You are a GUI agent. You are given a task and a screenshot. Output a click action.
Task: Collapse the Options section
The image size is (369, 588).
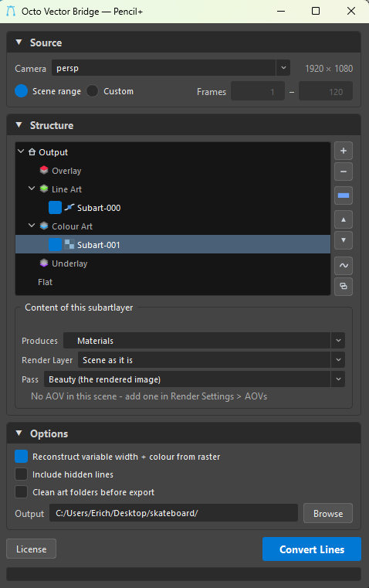[x=19, y=433]
